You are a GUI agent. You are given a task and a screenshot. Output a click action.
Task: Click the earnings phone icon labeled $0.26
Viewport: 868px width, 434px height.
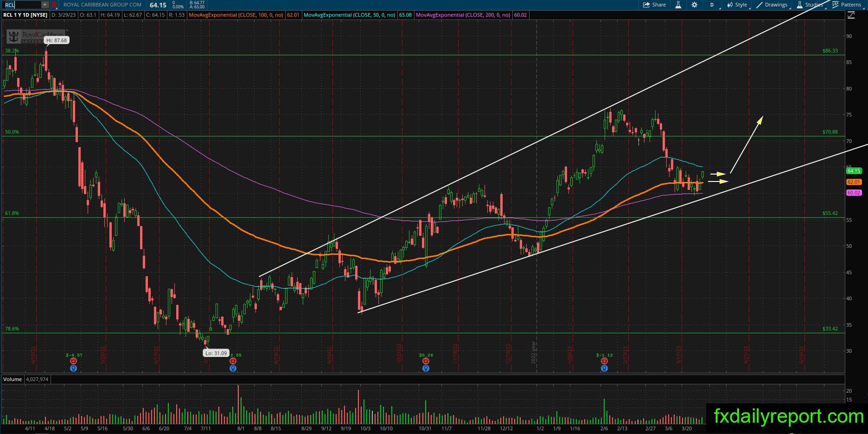click(426, 361)
